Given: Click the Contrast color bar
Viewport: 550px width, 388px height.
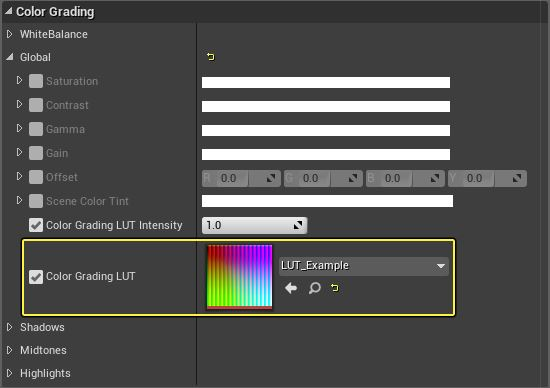Looking at the screenshot, I should click(326, 106).
